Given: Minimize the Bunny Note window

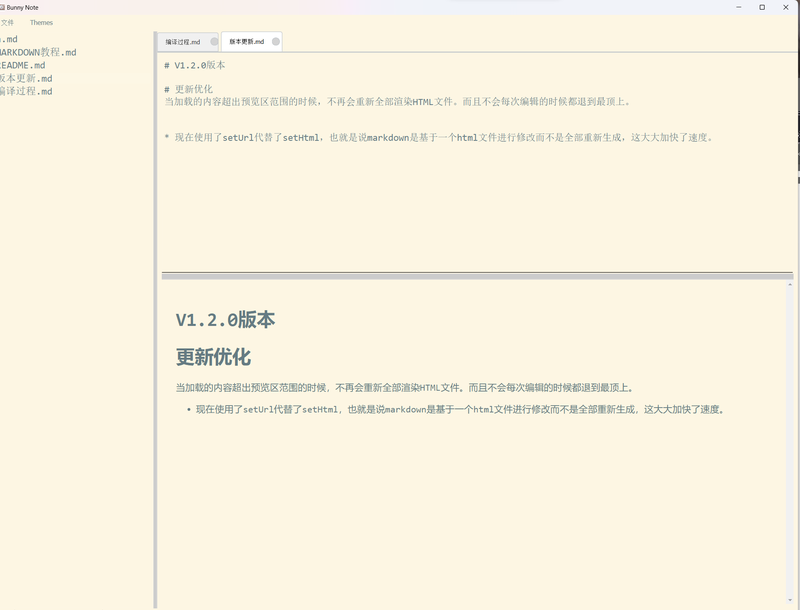Looking at the screenshot, I should (x=739, y=7).
